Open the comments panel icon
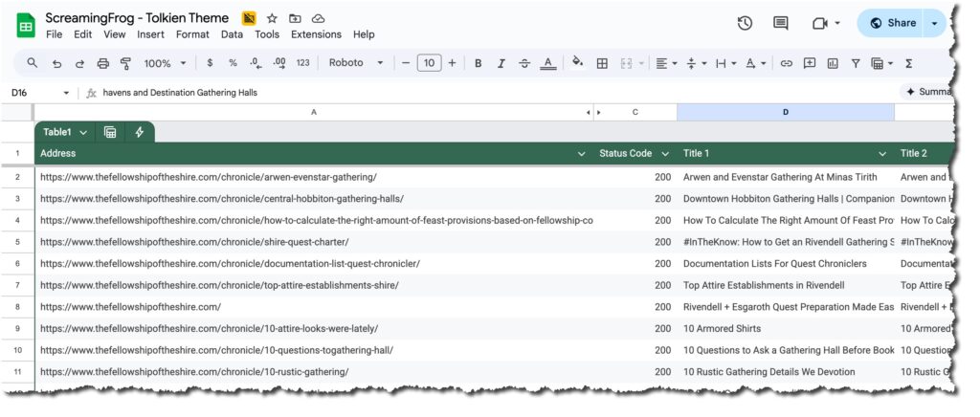 (781, 24)
